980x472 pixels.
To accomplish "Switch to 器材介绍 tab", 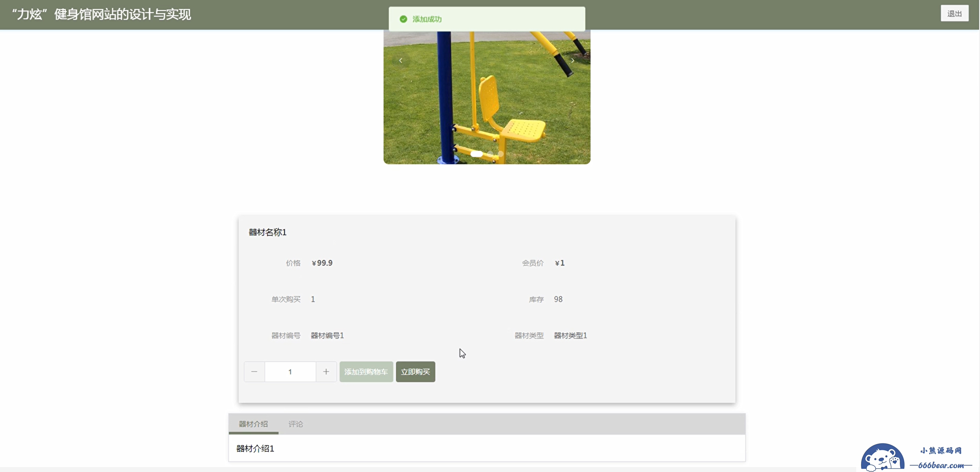I will tap(253, 424).
